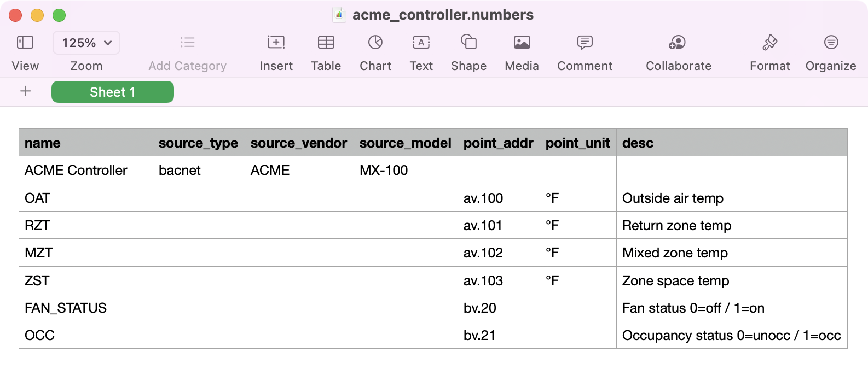Select the Occupancy status description cell

(x=732, y=335)
